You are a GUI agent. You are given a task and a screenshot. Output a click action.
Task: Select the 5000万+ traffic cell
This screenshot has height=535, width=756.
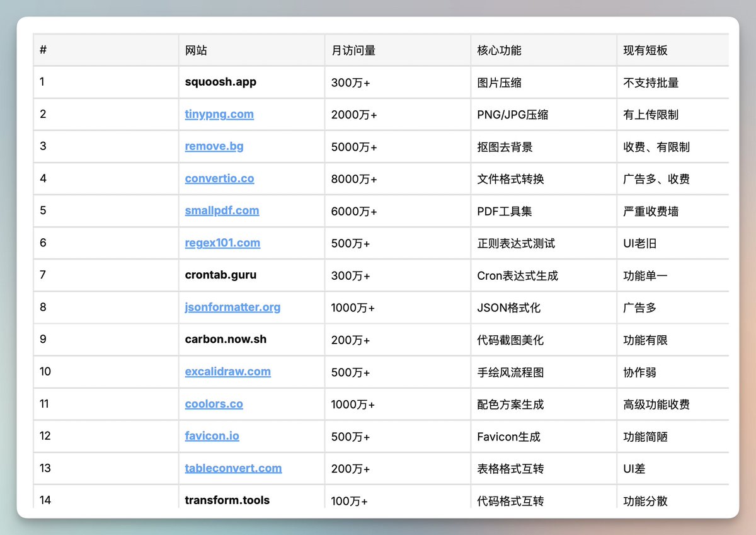pos(398,146)
